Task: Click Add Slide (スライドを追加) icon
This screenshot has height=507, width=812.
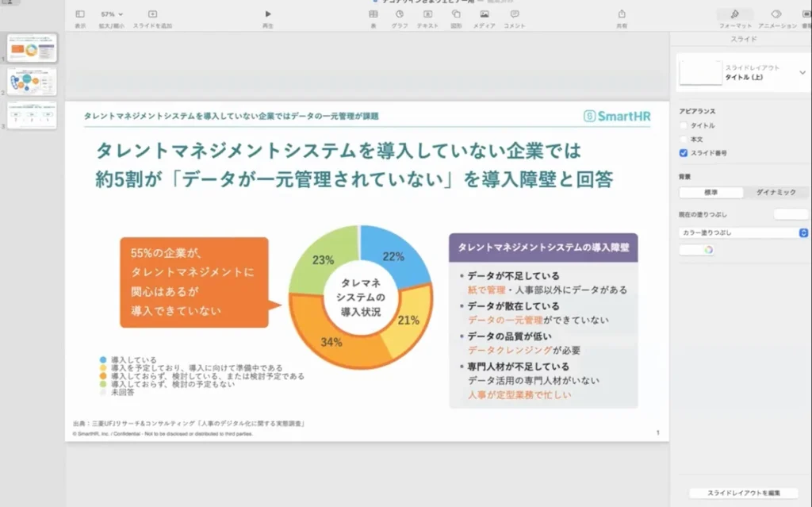Action: (x=153, y=14)
